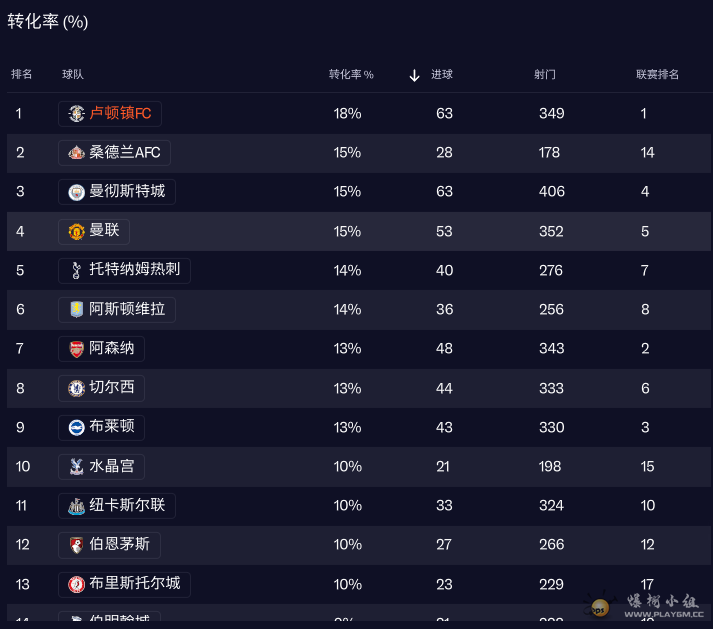713x629 pixels.
Task: Click the Manchester City club crest
Action: click(x=76, y=192)
